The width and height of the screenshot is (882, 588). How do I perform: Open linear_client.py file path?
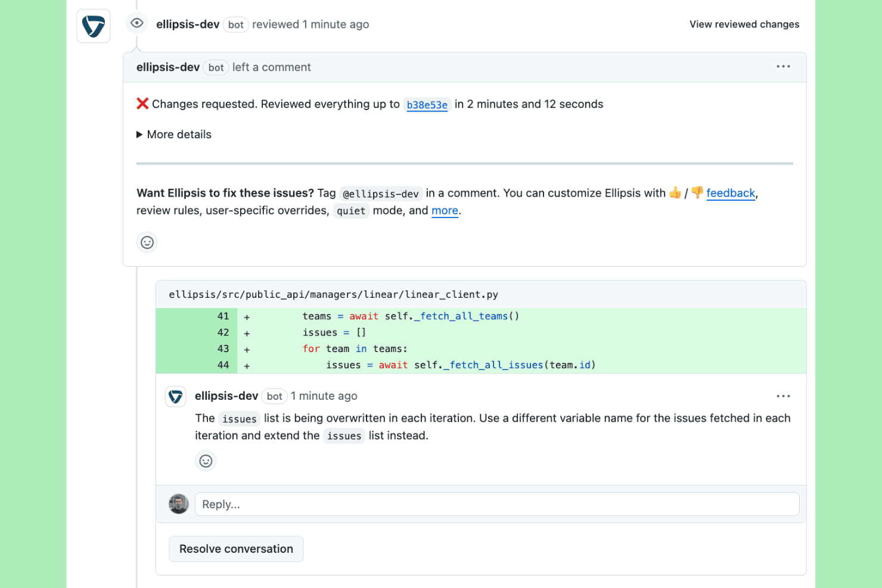[334, 294]
